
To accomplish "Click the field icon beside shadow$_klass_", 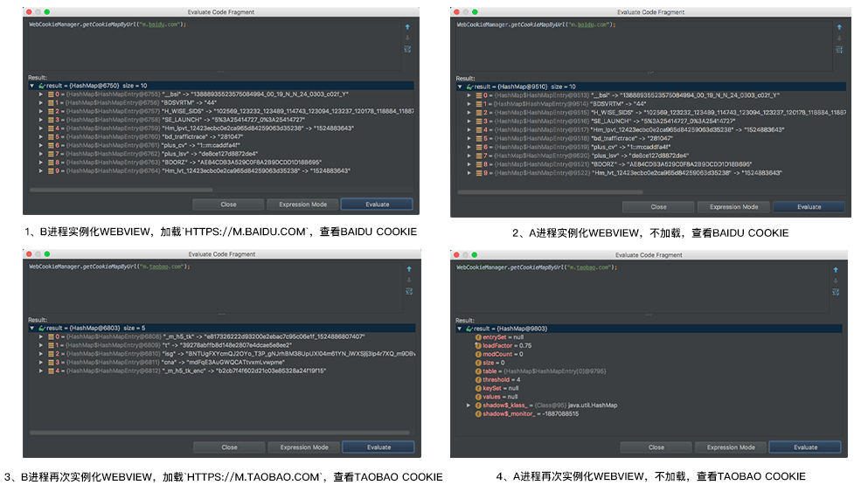I will pyautogui.click(x=478, y=405).
